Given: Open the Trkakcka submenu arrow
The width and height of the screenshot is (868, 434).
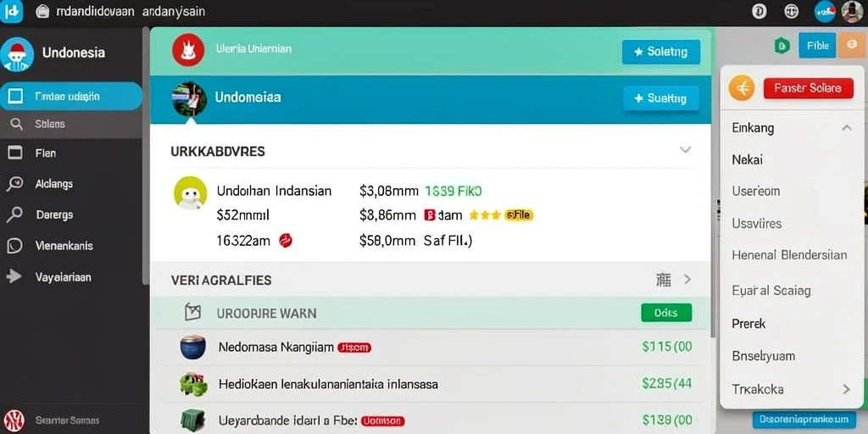Looking at the screenshot, I should click(847, 389).
